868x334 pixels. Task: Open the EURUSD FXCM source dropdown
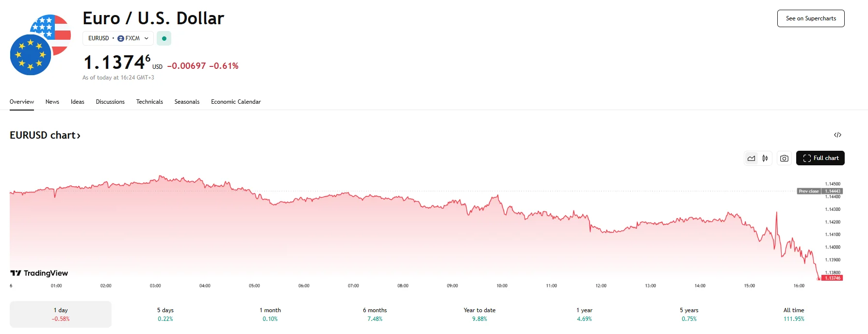(x=118, y=38)
